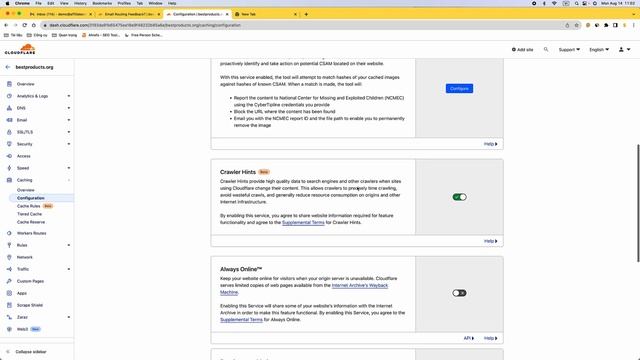Click the Add site button

pos(522,49)
